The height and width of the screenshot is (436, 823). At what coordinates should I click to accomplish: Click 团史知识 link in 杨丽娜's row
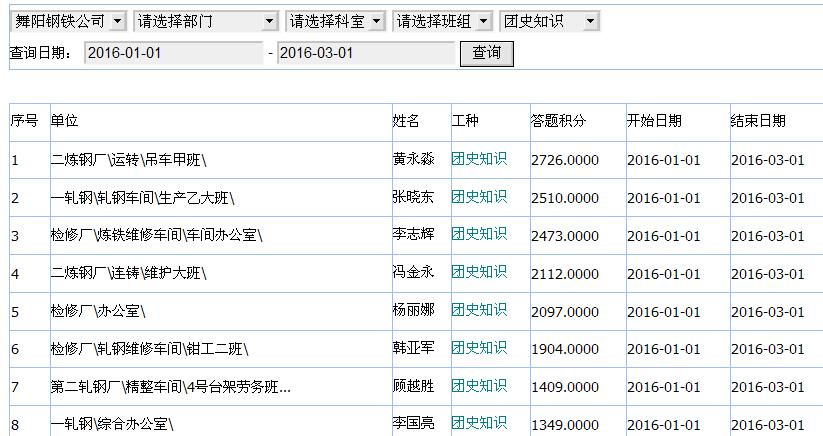(479, 310)
